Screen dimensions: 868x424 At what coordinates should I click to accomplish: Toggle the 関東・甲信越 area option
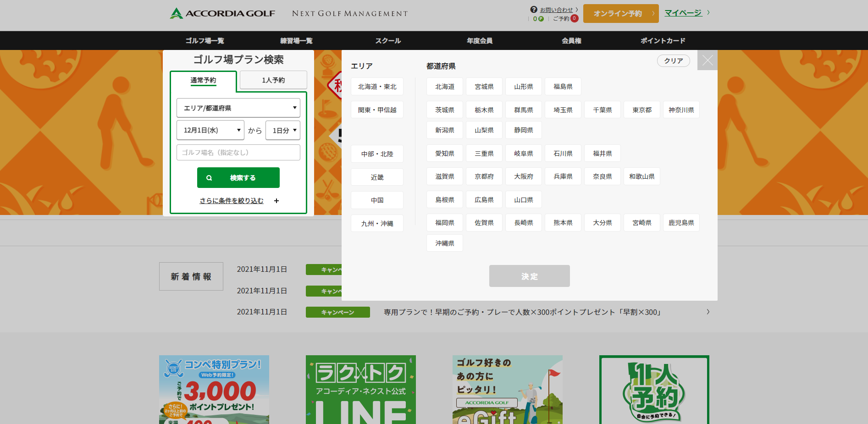[377, 110]
